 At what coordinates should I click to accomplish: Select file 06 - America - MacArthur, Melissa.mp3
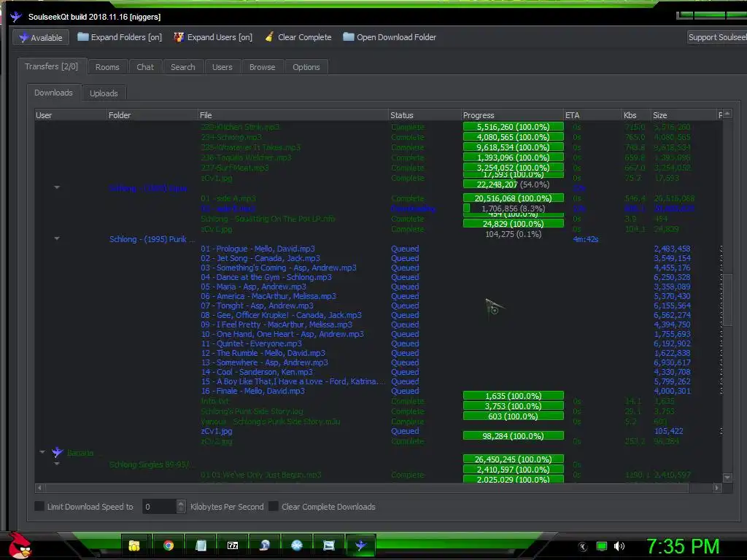click(x=268, y=296)
